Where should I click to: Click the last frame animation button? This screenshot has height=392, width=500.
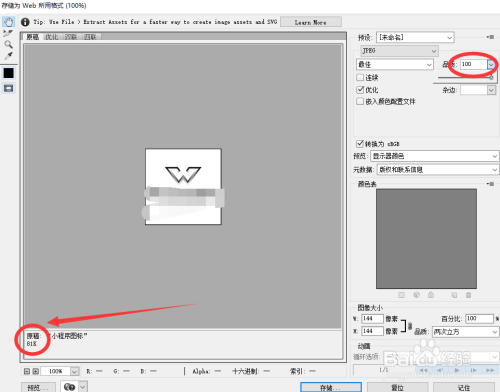[x=490, y=370]
